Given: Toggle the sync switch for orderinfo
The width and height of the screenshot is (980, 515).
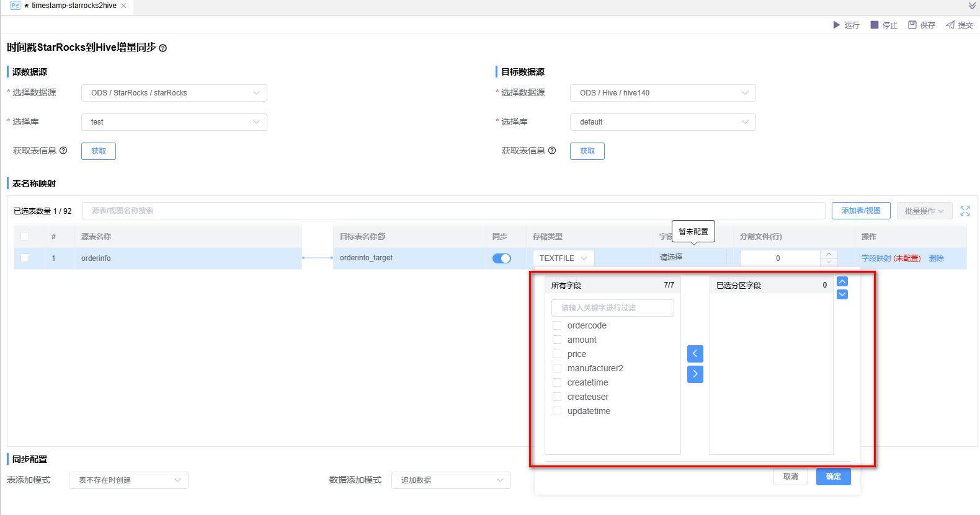Looking at the screenshot, I should point(501,258).
